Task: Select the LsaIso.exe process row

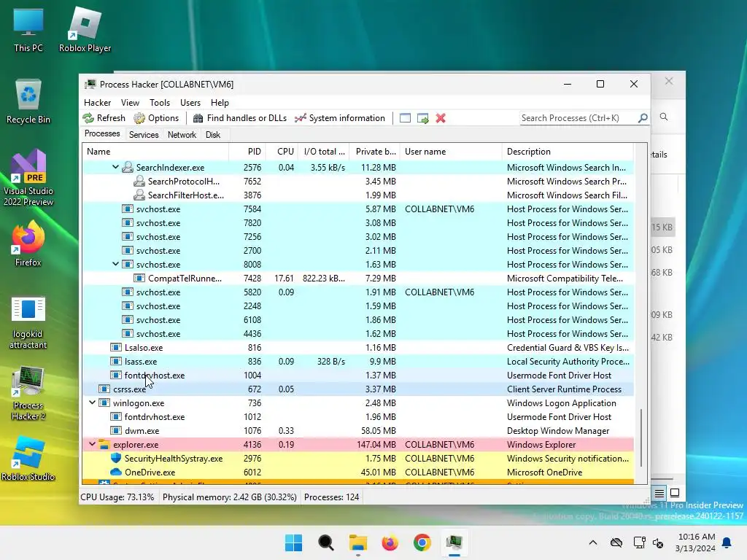Action: click(x=358, y=348)
